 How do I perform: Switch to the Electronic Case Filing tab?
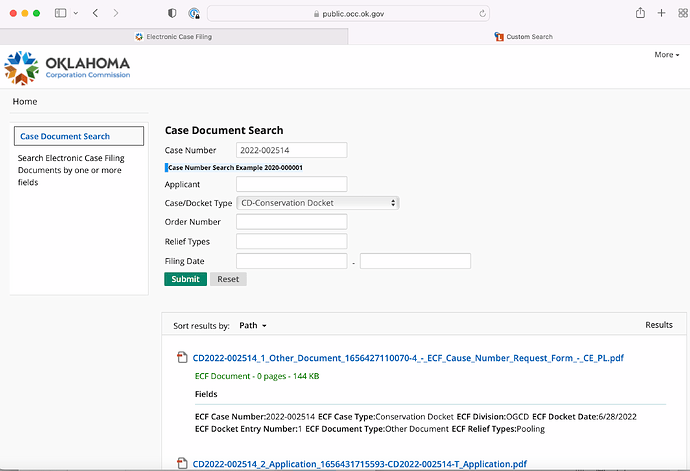174,37
